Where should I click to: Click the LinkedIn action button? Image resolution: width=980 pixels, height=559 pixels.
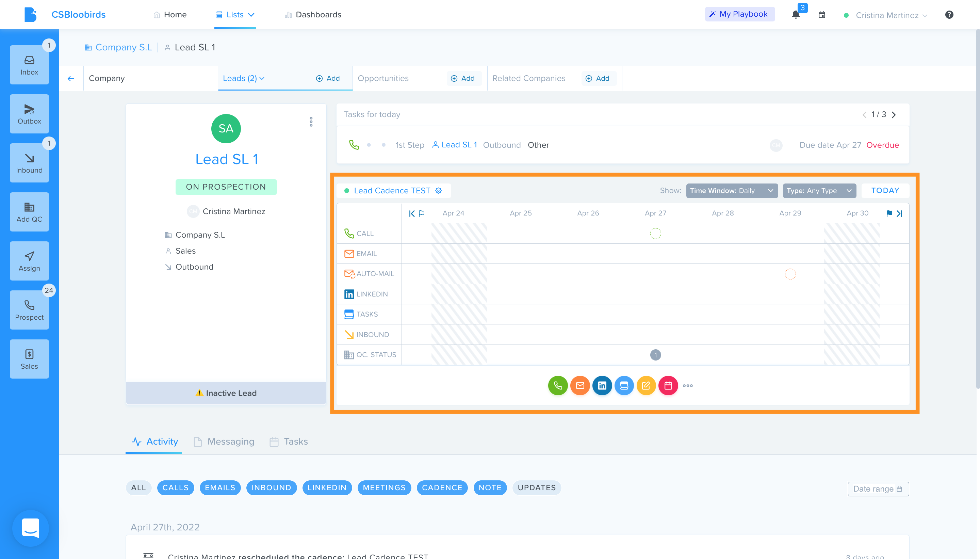click(x=602, y=385)
